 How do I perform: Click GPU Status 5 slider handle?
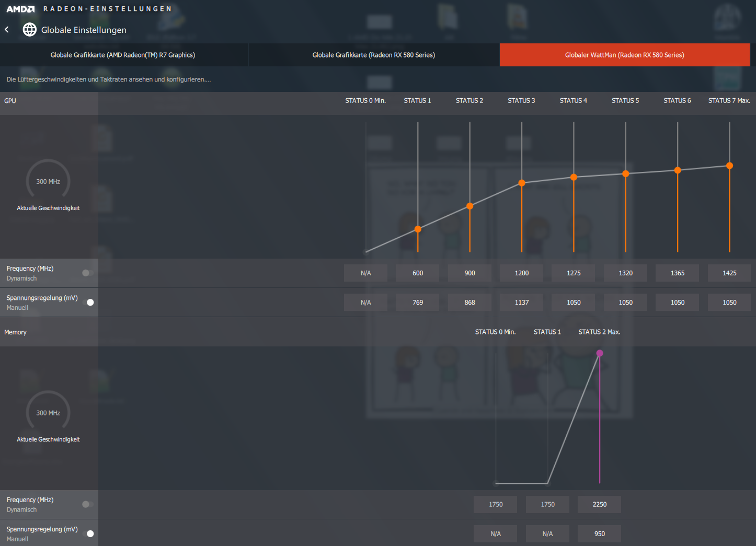tap(626, 173)
